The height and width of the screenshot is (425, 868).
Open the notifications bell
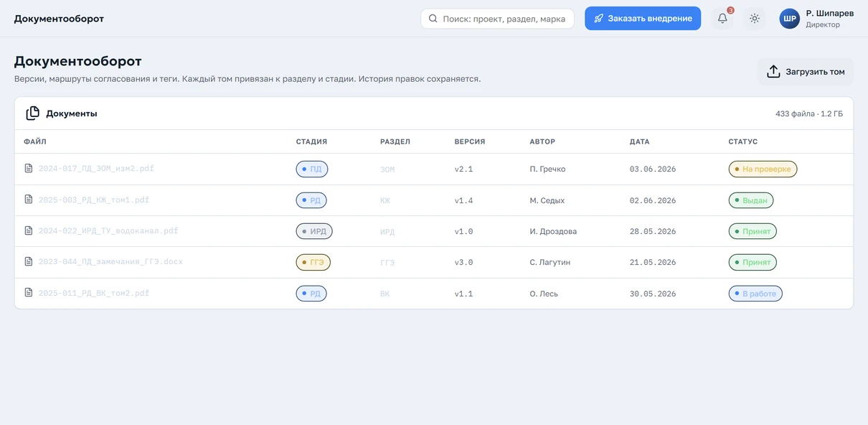point(722,19)
